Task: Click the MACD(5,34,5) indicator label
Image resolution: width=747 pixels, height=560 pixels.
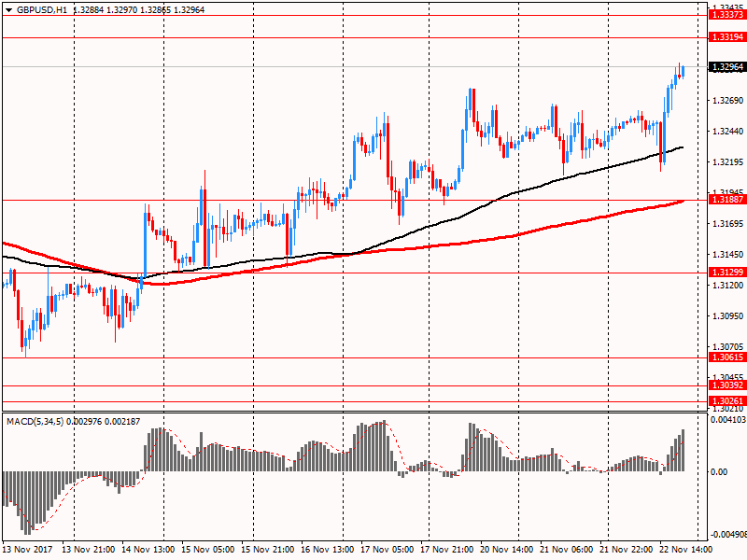Action: [x=35, y=422]
